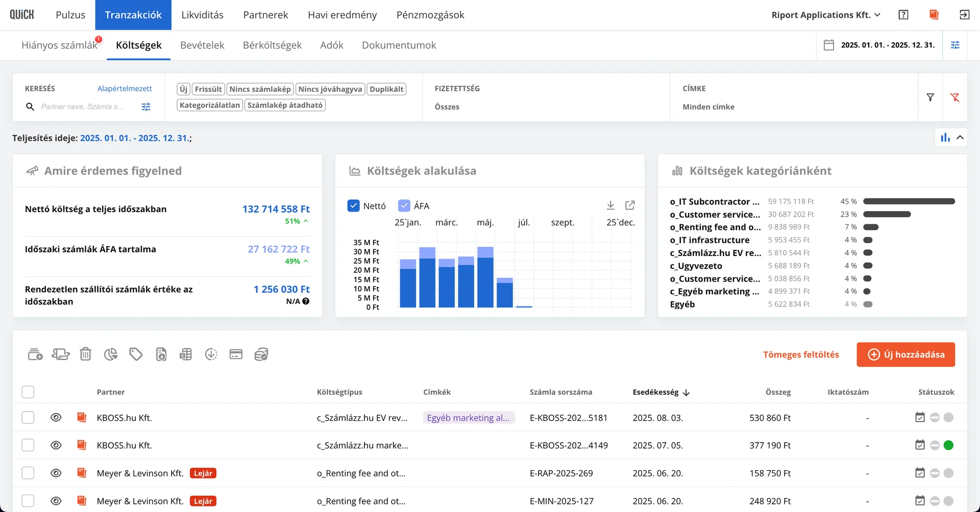Click the circular dotted download arrow icon
This screenshot has height=512, width=980.
[211, 354]
